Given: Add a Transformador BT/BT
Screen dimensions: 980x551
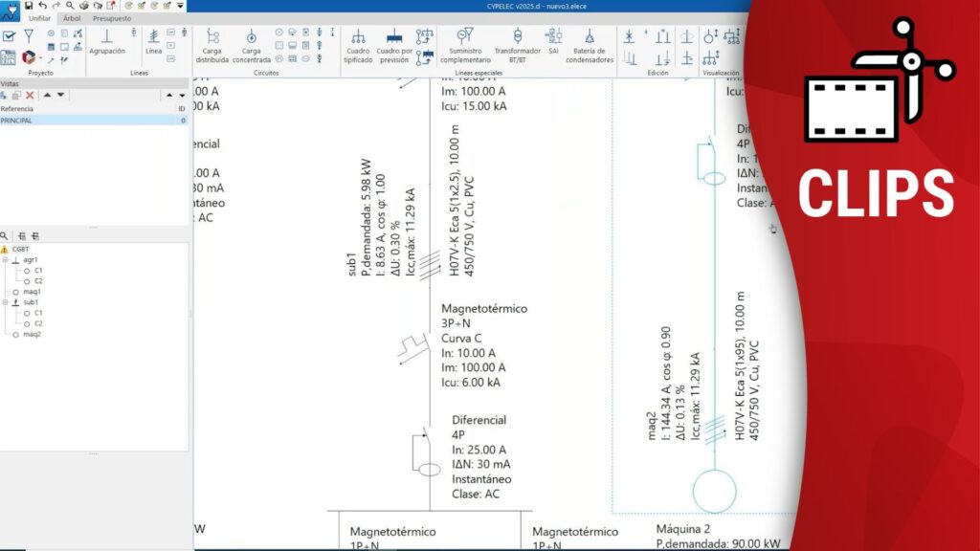Looking at the screenshot, I should pyautogui.click(x=517, y=44).
